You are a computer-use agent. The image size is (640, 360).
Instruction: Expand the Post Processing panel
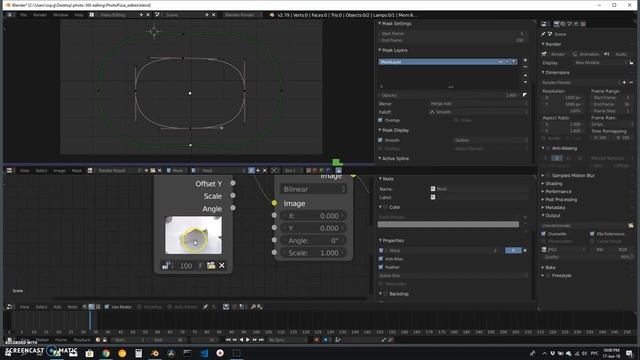point(543,200)
